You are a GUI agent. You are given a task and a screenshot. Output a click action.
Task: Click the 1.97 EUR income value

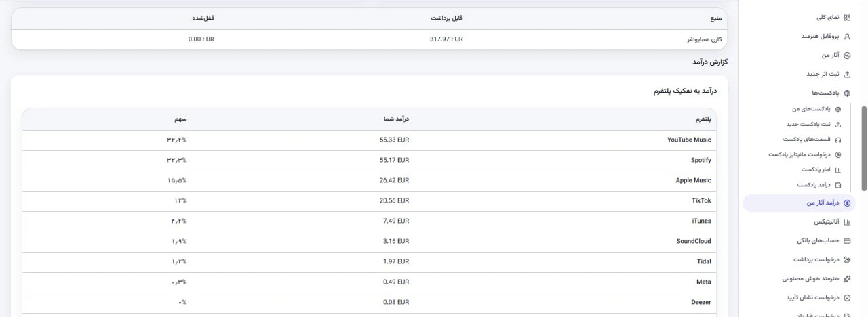tap(396, 261)
